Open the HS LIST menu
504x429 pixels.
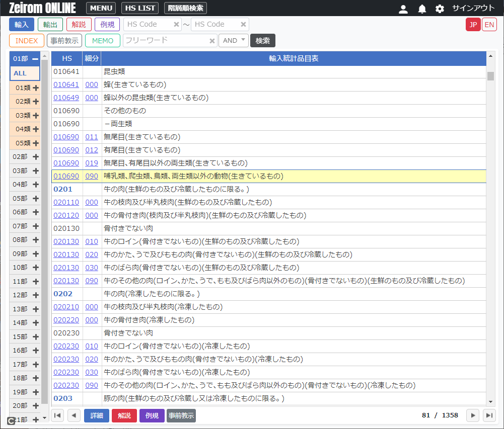139,8
